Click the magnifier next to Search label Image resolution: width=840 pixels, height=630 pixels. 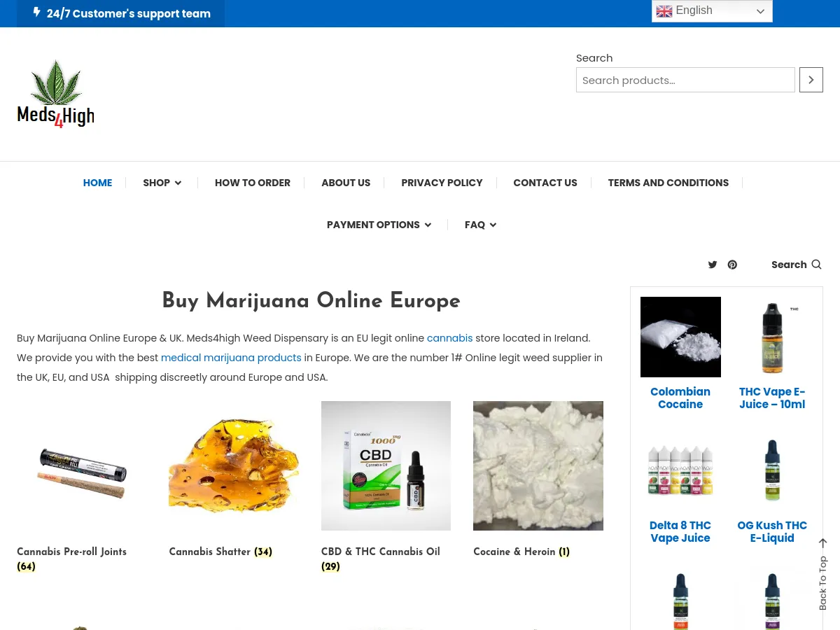[x=815, y=265]
